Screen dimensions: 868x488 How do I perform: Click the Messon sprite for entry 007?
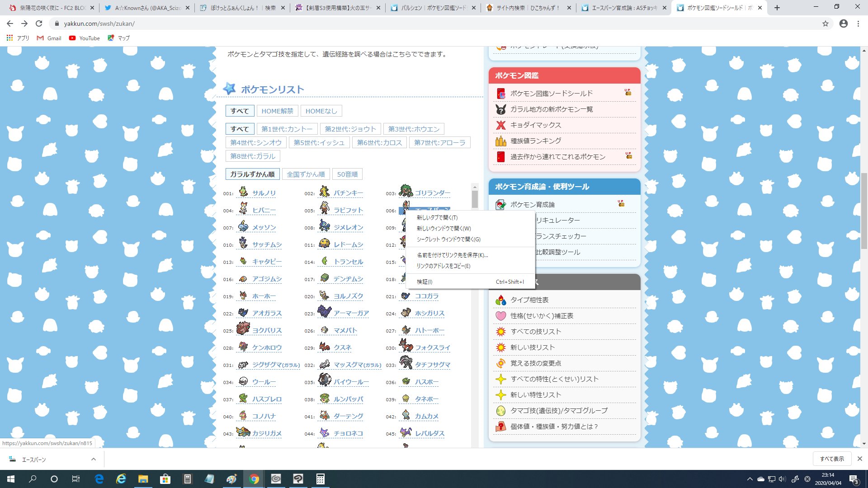(x=243, y=226)
